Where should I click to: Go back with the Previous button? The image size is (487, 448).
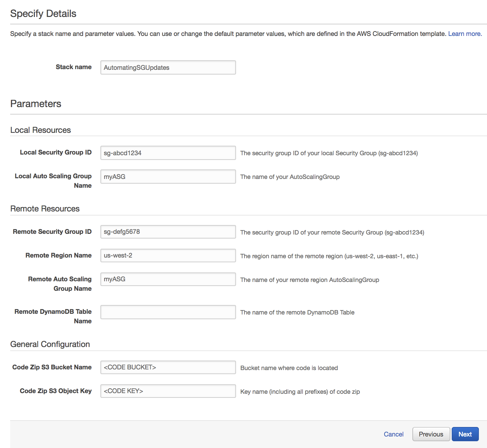point(431,434)
